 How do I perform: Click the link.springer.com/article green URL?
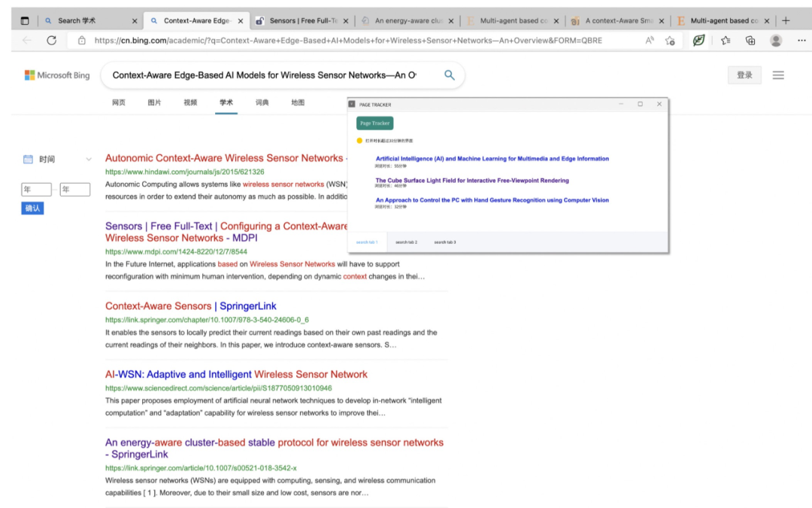(x=201, y=467)
